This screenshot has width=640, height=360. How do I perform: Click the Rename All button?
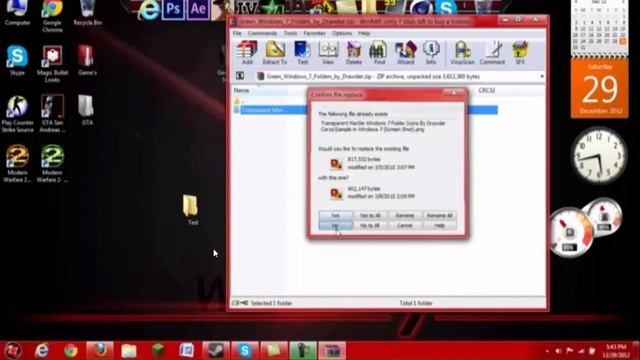click(440, 215)
